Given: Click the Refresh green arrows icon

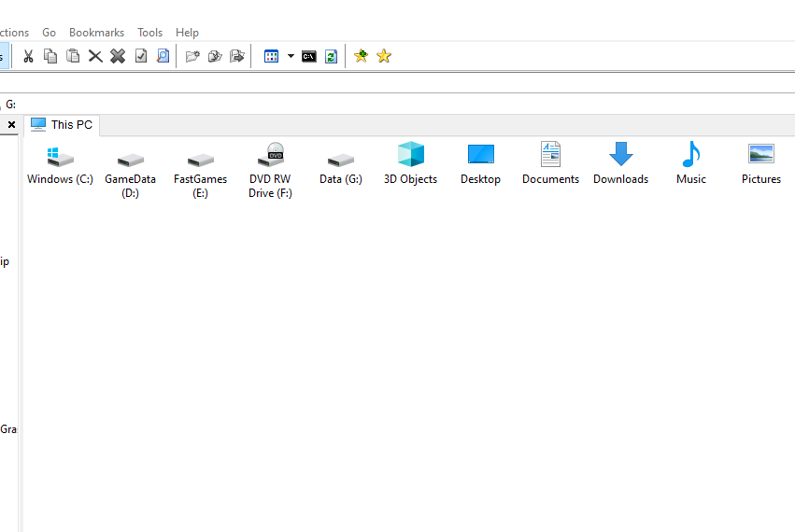Looking at the screenshot, I should pos(331,56).
